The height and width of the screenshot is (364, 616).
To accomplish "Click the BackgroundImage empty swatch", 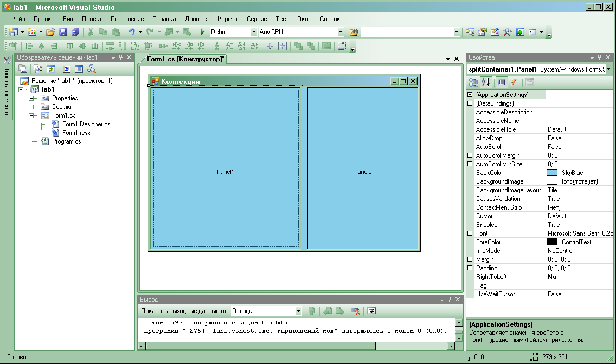I will tap(552, 181).
